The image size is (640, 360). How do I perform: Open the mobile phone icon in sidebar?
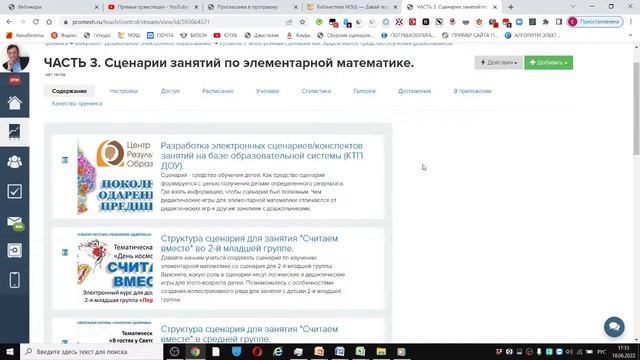click(15, 280)
